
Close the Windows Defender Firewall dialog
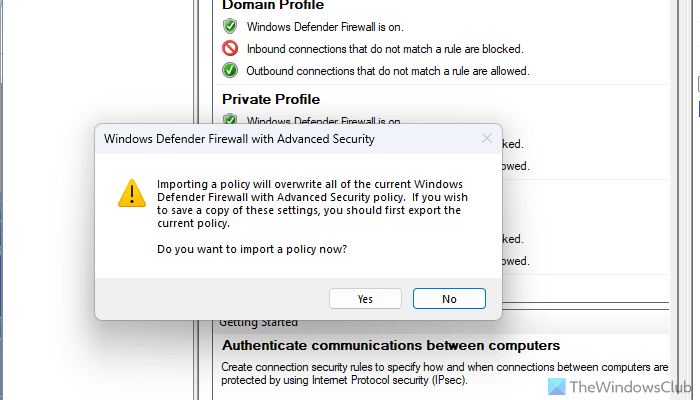[487, 138]
